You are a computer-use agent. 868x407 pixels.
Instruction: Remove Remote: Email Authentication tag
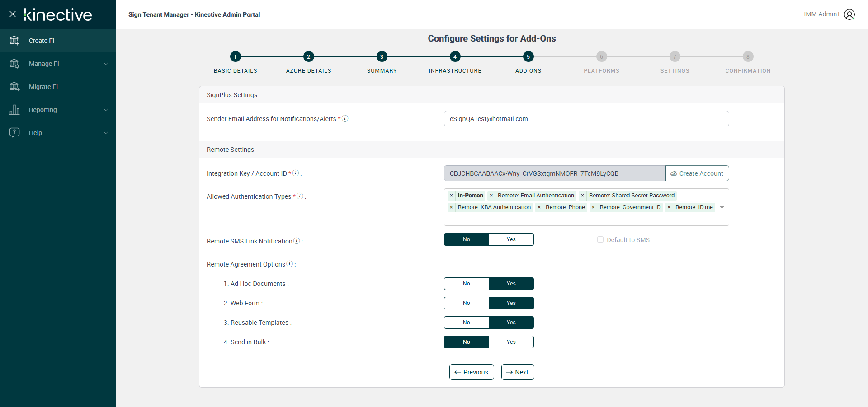point(491,196)
